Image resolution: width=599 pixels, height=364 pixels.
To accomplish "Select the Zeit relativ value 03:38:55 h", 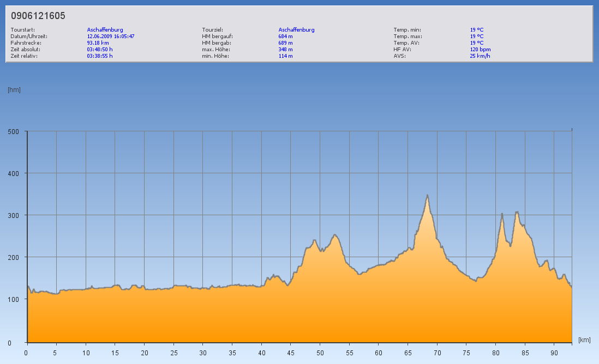I will coord(100,56).
